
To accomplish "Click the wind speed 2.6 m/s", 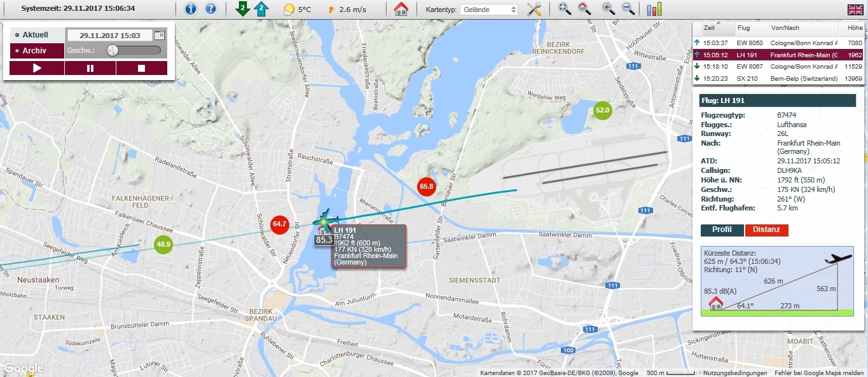I will [353, 10].
